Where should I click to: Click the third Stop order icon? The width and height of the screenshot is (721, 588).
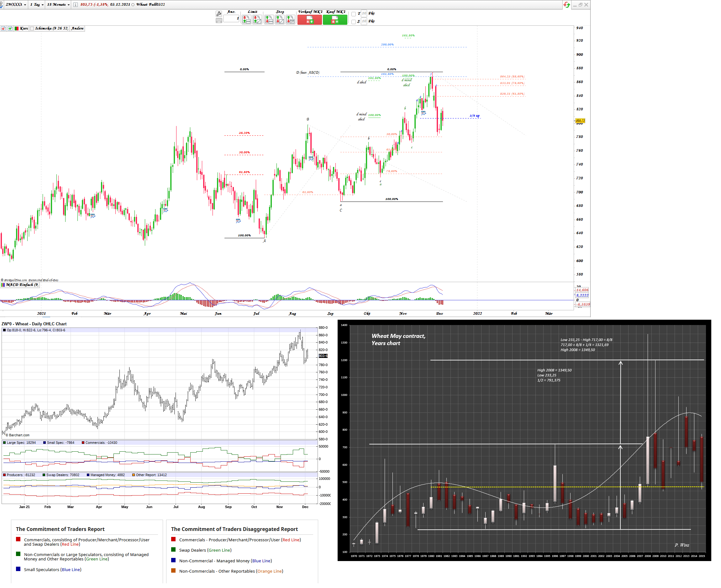290,20
